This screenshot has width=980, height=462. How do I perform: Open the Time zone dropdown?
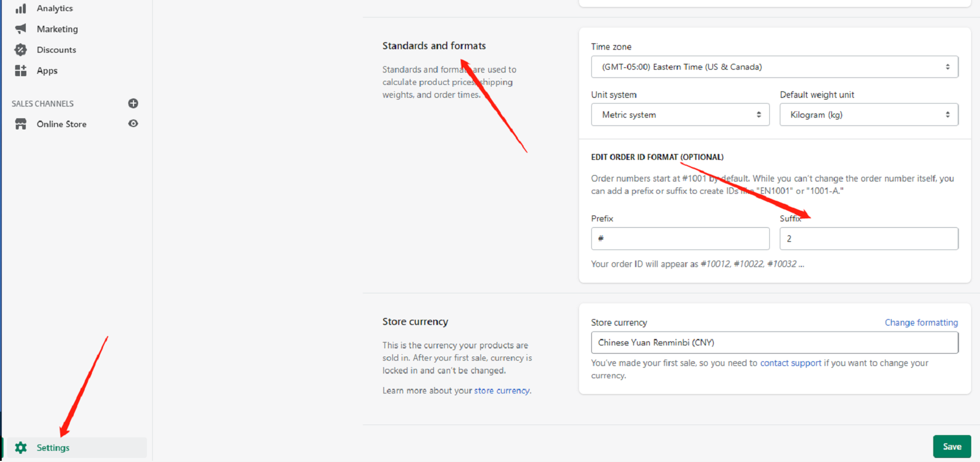tap(774, 67)
